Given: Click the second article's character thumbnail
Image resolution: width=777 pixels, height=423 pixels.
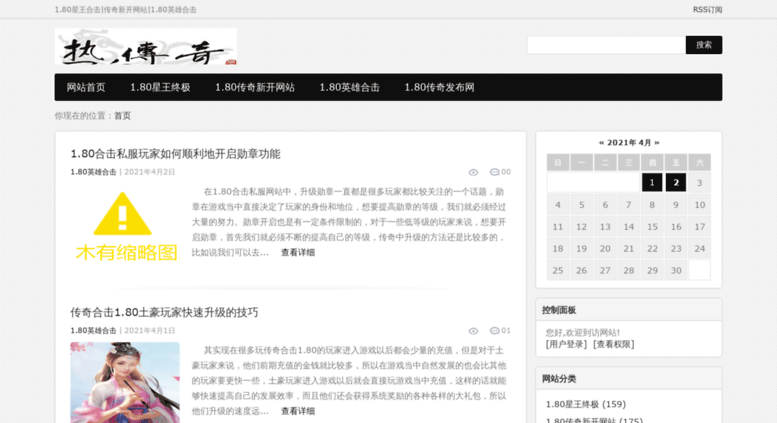Looking at the screenshot, I should [x=125, y=382].
